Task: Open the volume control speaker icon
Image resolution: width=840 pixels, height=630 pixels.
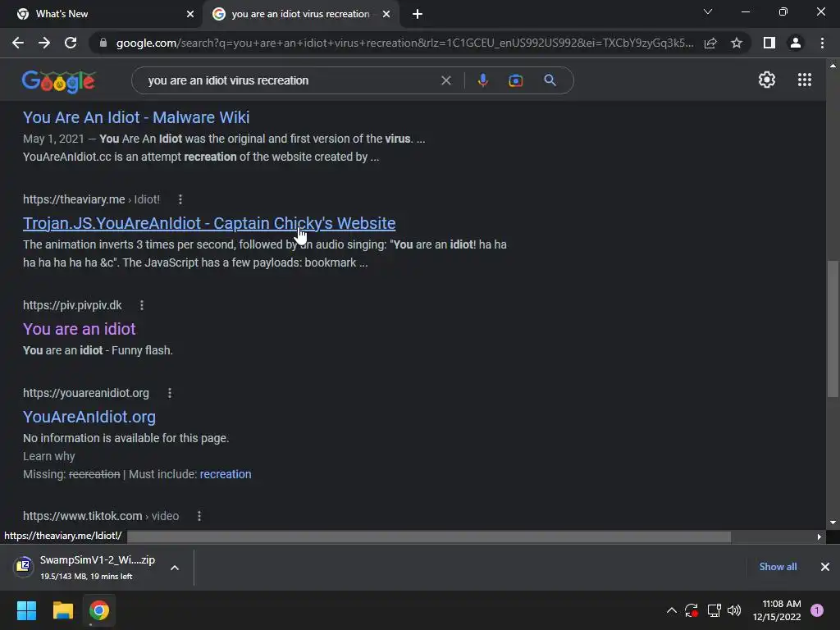Action: tap(734, 610)
